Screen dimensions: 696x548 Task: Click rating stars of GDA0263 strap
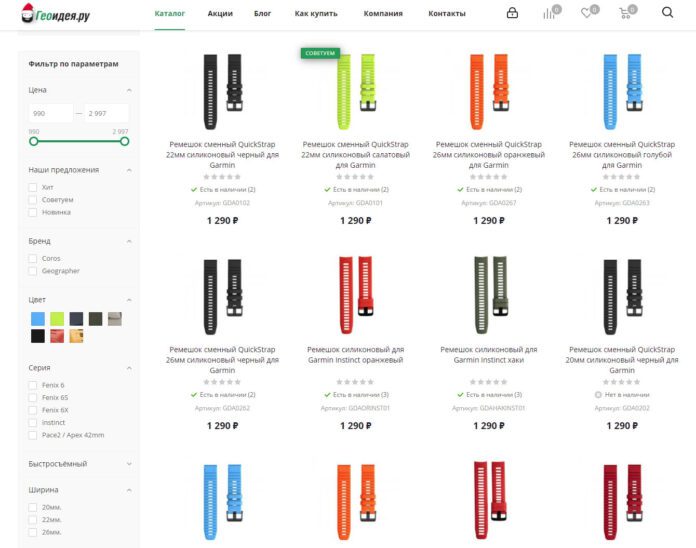tap(622, 177)
